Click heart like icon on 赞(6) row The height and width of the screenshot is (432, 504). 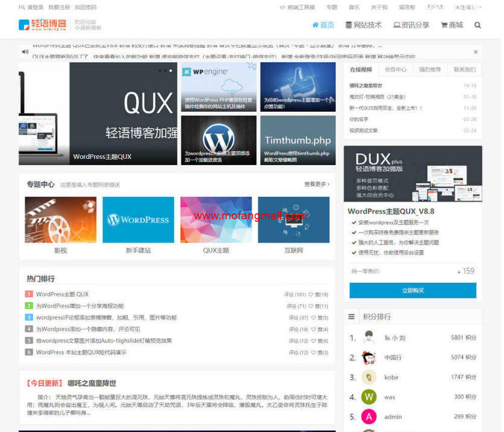313,341
